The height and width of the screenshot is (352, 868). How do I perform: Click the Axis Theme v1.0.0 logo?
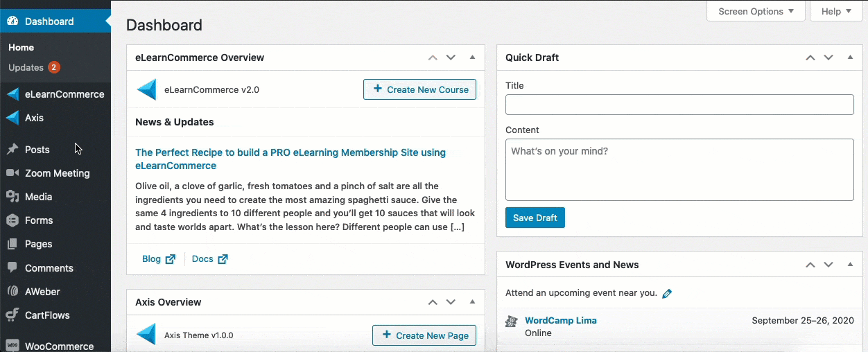(146, 335)
